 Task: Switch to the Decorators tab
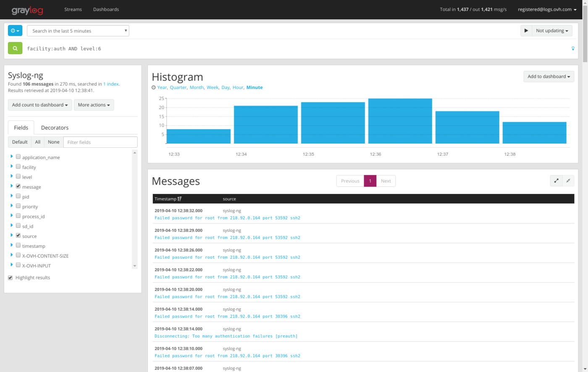tap(54, 128)
